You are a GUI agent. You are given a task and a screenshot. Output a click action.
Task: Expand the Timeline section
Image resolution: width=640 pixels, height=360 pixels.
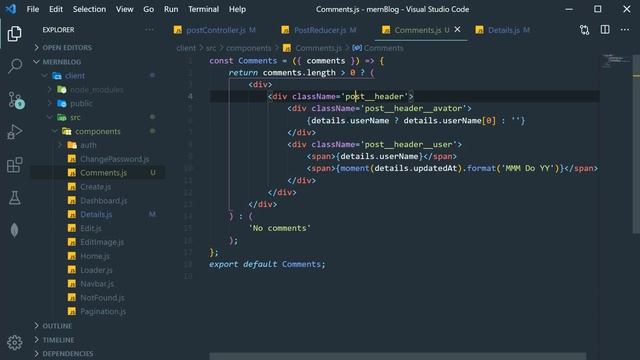click(x=58, y=340)
